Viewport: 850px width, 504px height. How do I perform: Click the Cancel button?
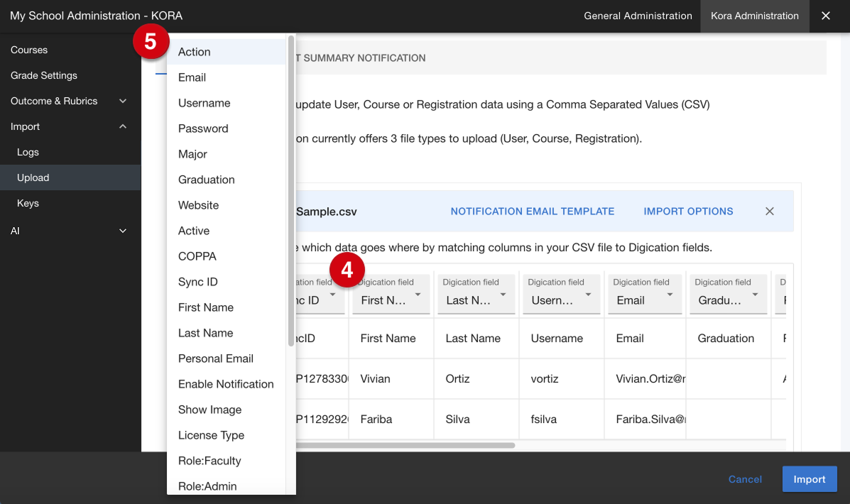point(745,479)
